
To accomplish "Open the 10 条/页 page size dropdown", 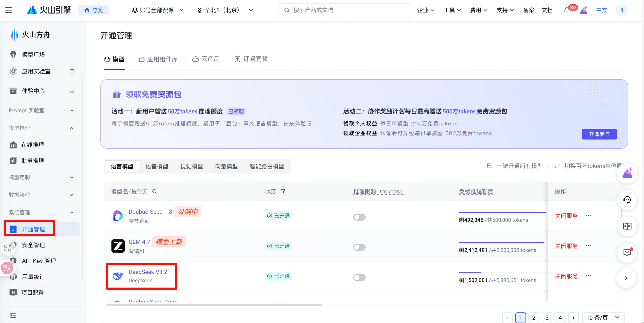I will coord(603,317).
